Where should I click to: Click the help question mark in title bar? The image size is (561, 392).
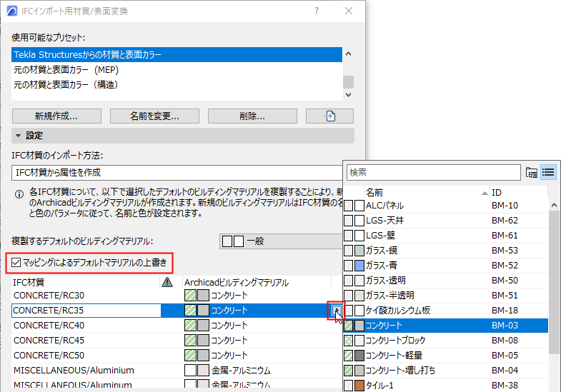point(317,11)
